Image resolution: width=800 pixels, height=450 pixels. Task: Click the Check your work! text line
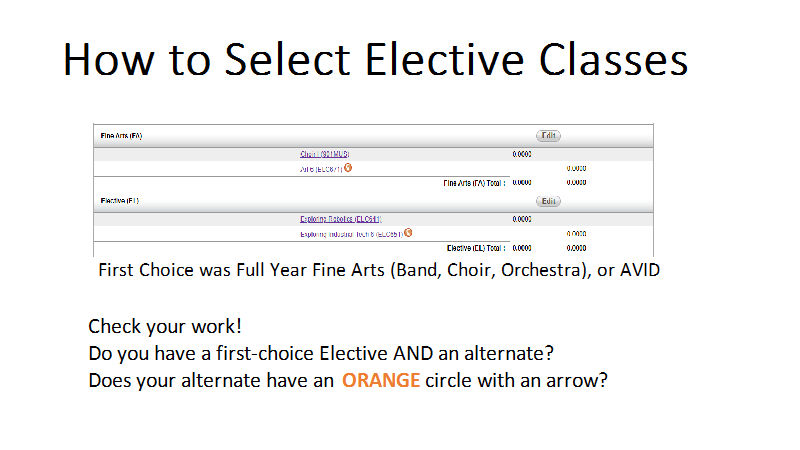tap(165, 327)
